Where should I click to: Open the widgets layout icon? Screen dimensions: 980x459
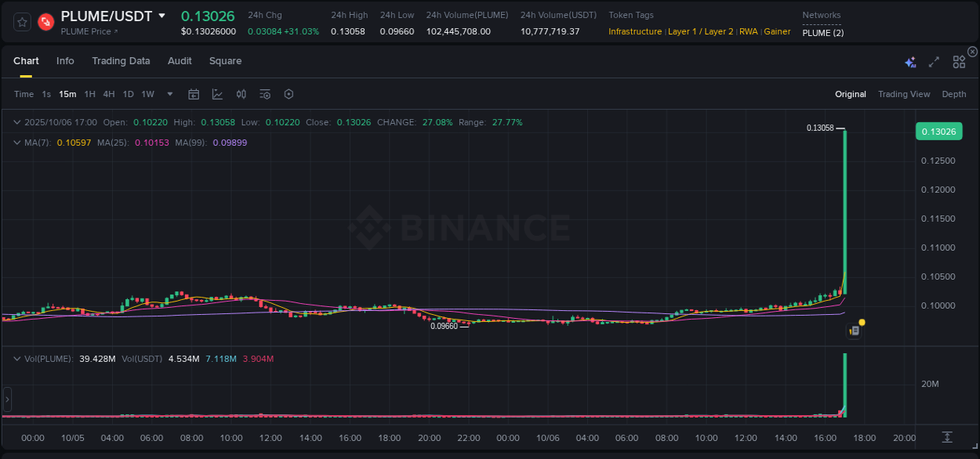(958, 60)
